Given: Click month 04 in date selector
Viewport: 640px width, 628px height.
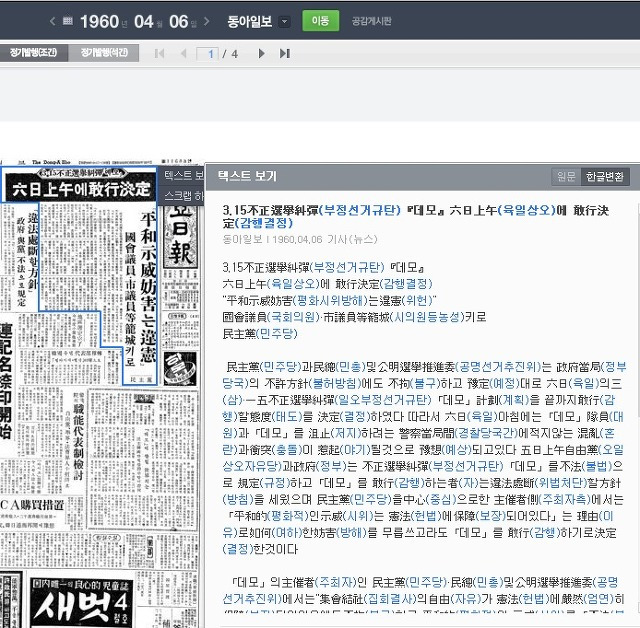Looking at the screenshot, I should pos(144,22).
